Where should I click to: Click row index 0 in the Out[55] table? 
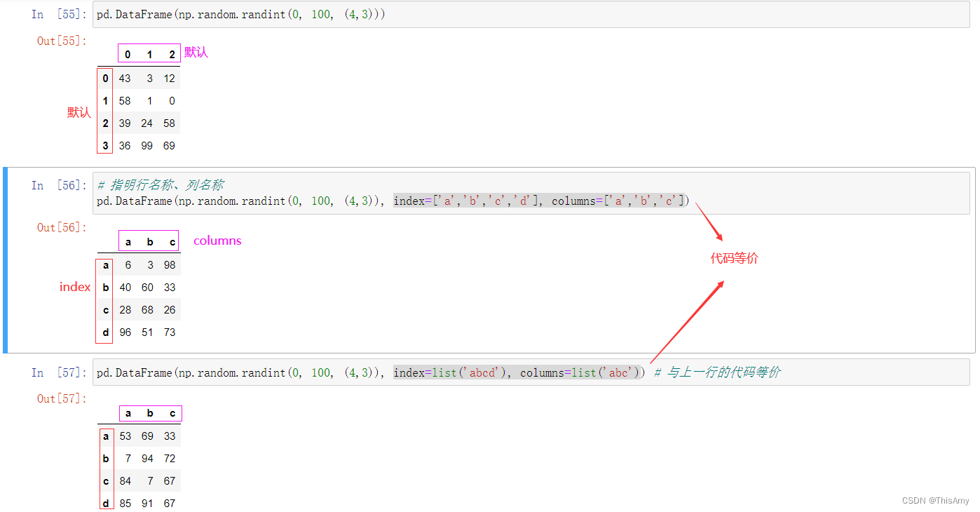pyautogui.click(x=105, y=79)
